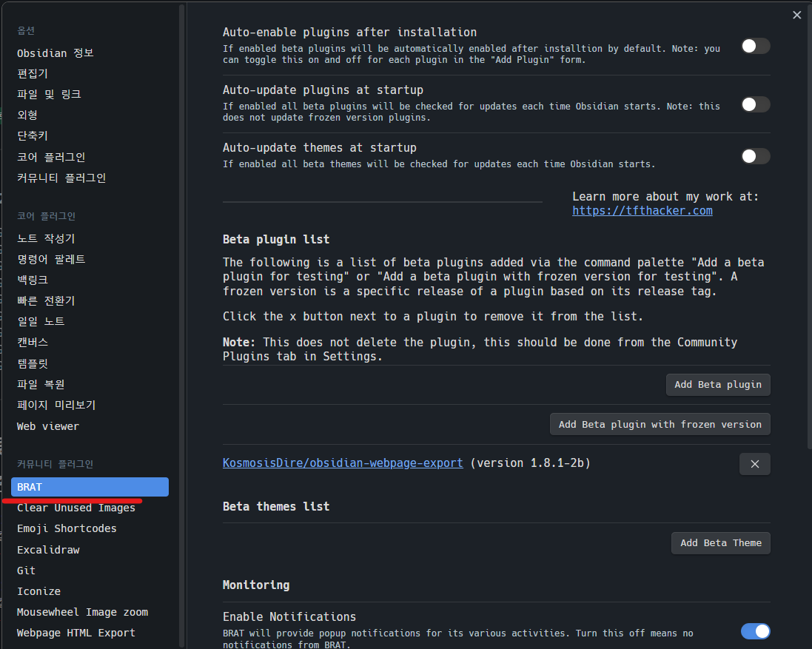Open Web viewer plugin settings
Screen dimensions: 812x649
click(x=90, y=426)
